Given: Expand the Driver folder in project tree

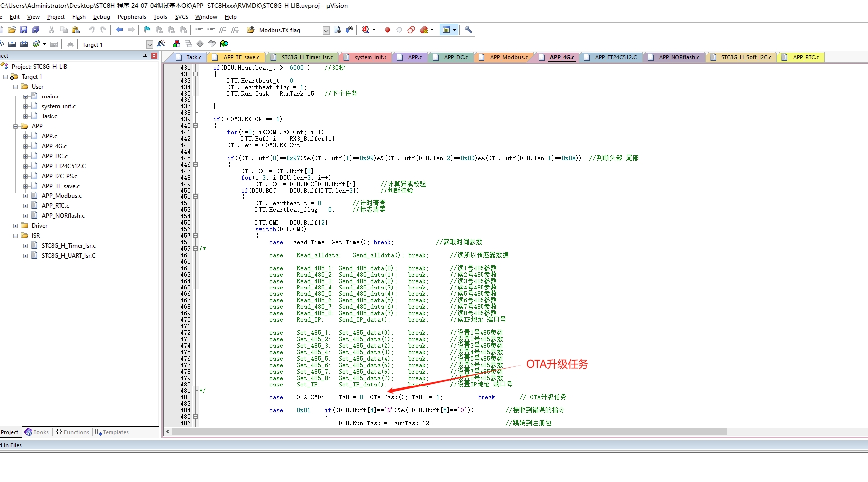Looking at the screenshot, I should (x=15, y=226).
